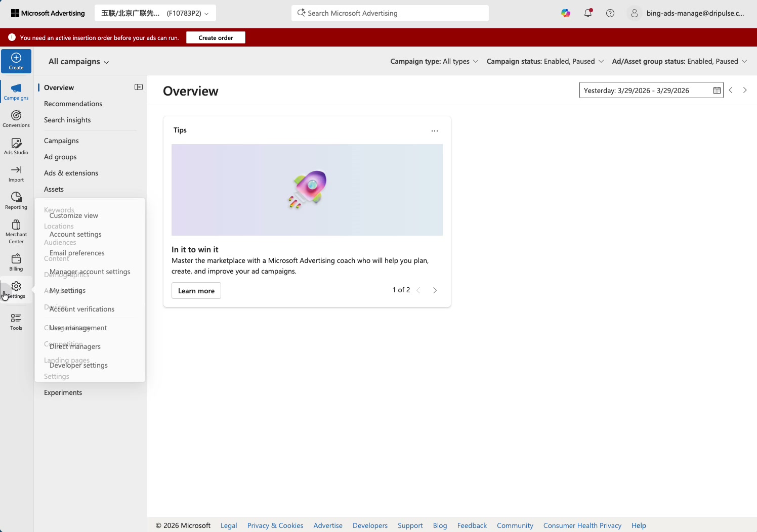
Task: Open the Yesterday date range picker
Action: [x=651, y=91]
